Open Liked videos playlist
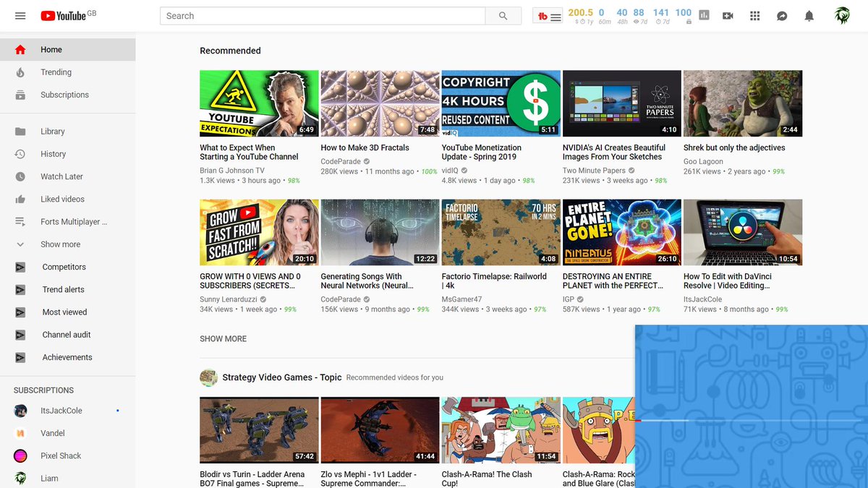Screen dimensions: 868x488 (x=68, y=199)
